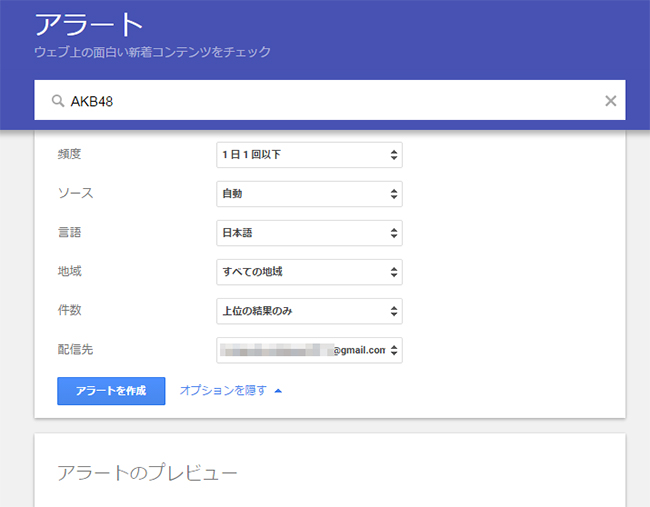This screenshot has height=507, width=650.
Task: Open the 件数 dropdown showing 上位の結果のみ
Action: click(x=309, y=311)
